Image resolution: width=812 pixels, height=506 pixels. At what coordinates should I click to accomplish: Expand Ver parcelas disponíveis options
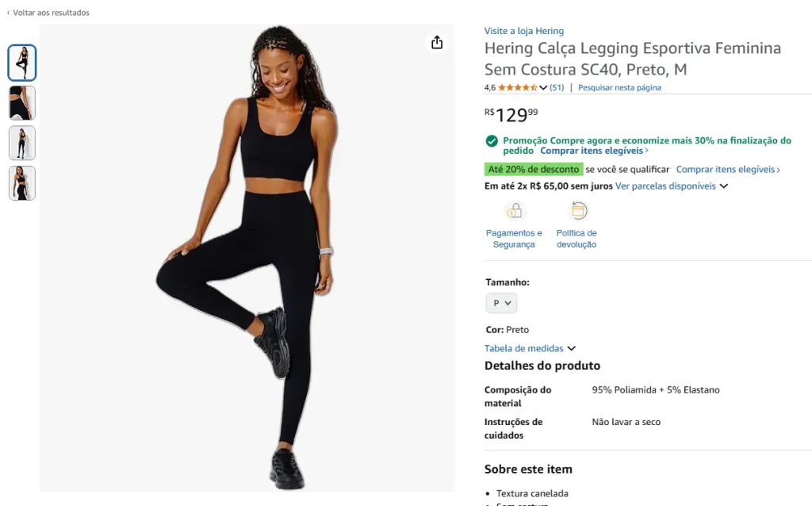click(671, 186)
